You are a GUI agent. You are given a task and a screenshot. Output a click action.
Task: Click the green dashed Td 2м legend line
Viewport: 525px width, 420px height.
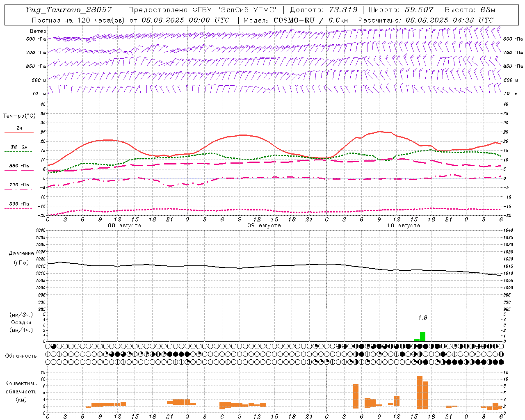pos(18,152)
